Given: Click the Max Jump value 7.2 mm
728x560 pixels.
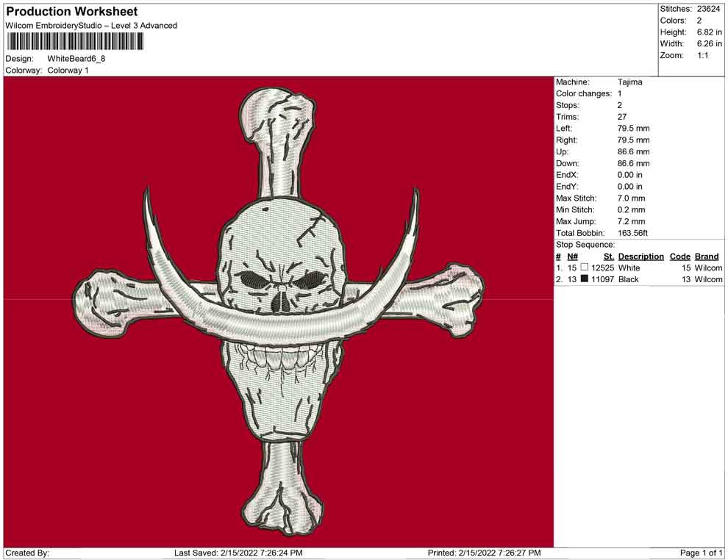Looking at the screenshot, I should click(631, 221).
